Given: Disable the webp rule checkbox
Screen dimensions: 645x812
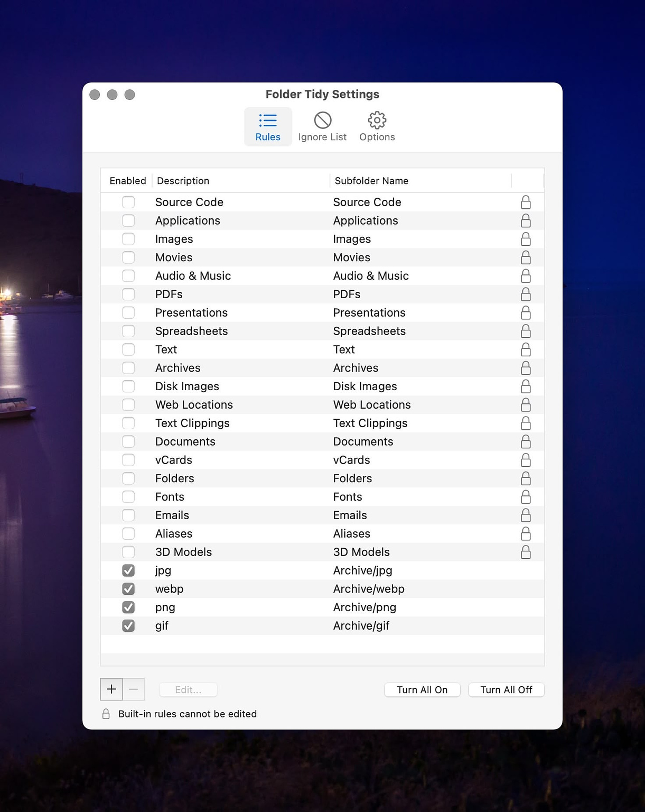Looking at the screenshot, I should click(128, 589).
